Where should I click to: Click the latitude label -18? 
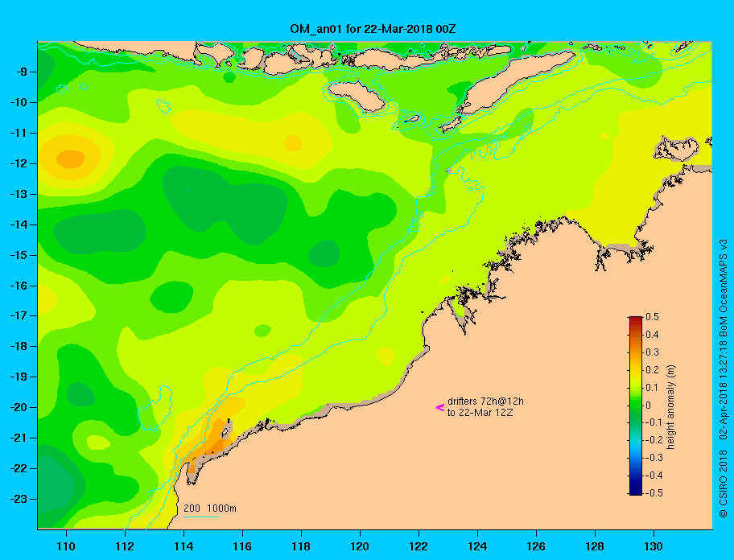click(x=19, y=347)
